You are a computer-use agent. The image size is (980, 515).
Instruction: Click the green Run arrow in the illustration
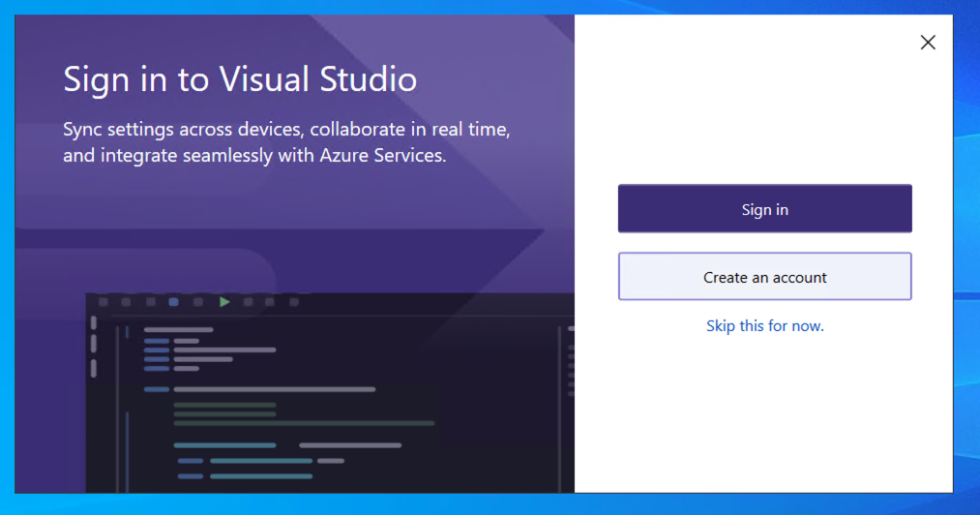pyautogui.click(x=224, y=302)
